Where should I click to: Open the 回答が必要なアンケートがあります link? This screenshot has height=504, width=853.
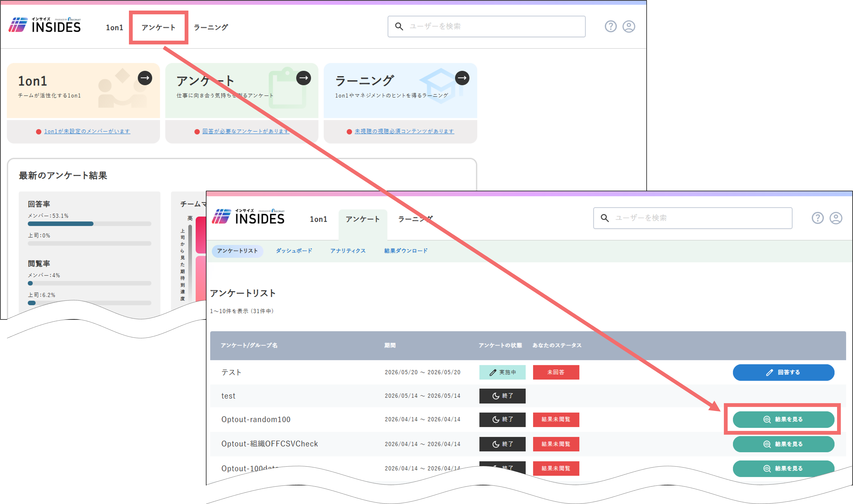coord(246,131)
